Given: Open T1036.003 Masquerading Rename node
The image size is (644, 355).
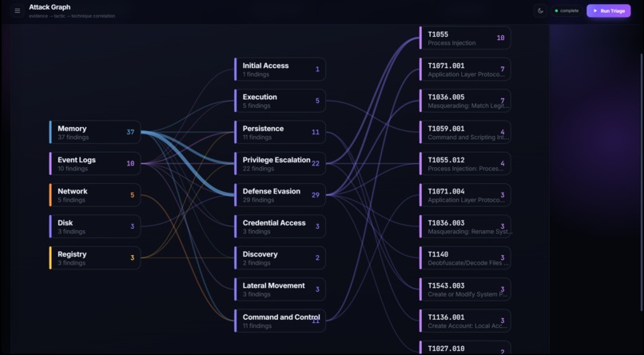Looking at the screenshot, I should pos(465,226).
